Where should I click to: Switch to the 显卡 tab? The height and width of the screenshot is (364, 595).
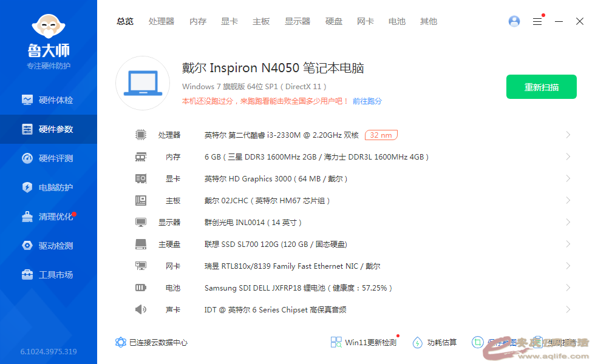(x=229, y=21)
